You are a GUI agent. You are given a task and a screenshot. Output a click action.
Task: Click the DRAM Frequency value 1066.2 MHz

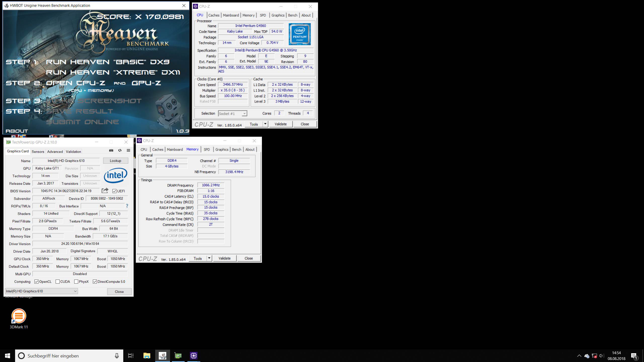pos(211,185)
